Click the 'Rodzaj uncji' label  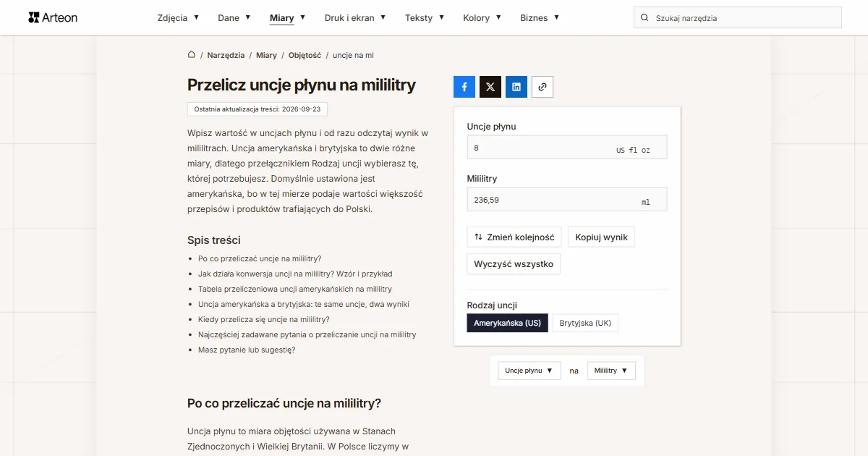tap(492, 305)
